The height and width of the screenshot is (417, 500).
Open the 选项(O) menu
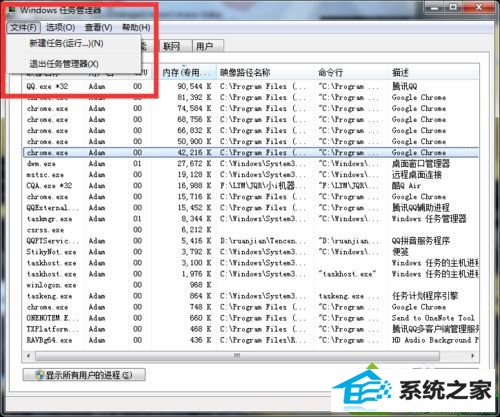(x=60, y=27)
